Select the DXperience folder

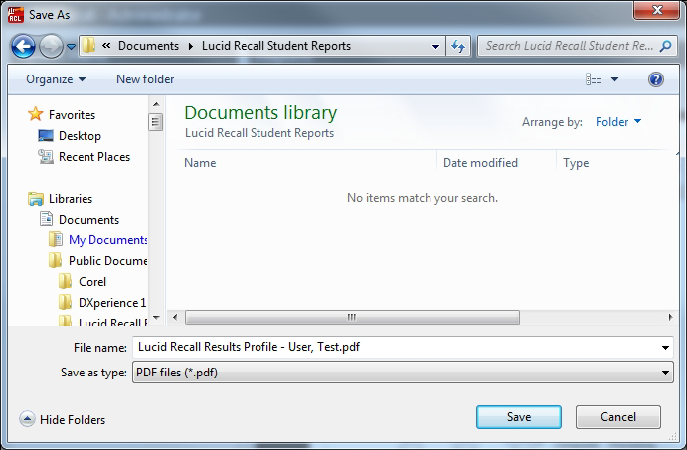pyautogui.click(x=103, y=303)
